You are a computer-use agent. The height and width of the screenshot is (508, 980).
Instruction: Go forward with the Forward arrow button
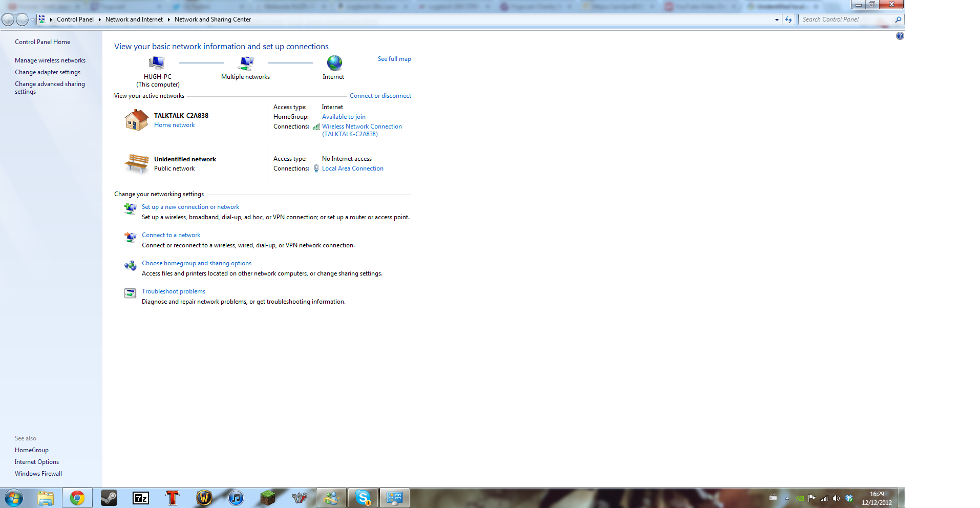pos(22,19)
